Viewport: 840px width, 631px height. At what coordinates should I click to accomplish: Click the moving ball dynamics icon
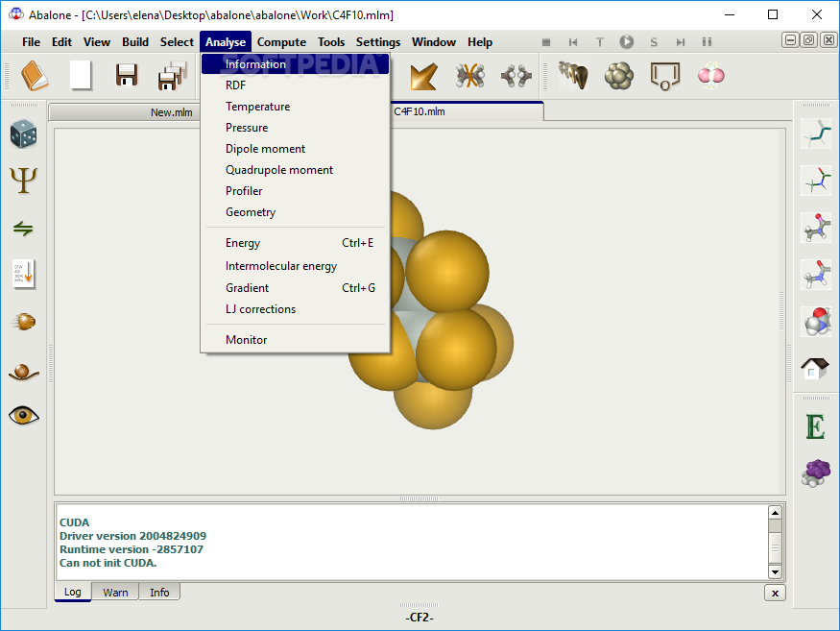tap(24, 322)
